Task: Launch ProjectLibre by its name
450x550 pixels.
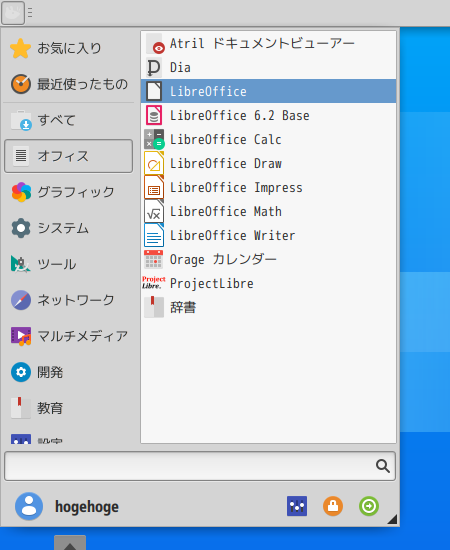Action: click(211, 283)
